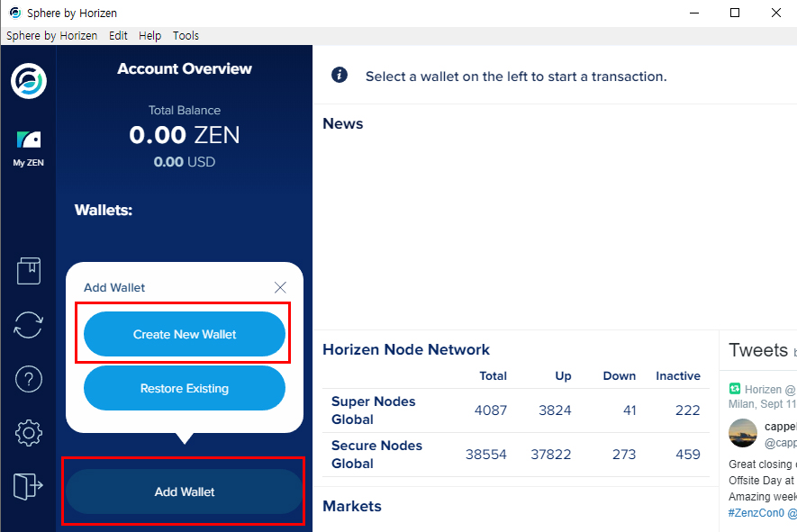Open the #ZenzCon0 hashtag link
Image resolution: width=797 pixels, height=532 pixels.
click(756, 513)
